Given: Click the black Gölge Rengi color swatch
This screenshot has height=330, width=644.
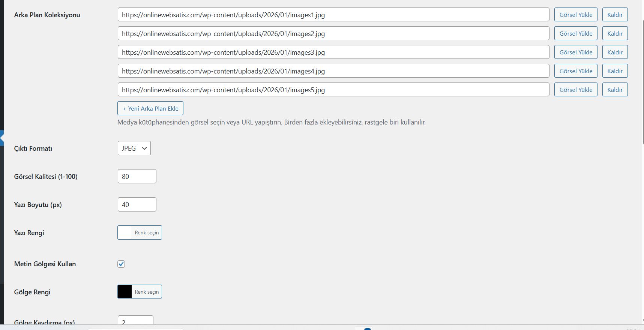Looking at the screenshot, I should click(x=125, y=292).
